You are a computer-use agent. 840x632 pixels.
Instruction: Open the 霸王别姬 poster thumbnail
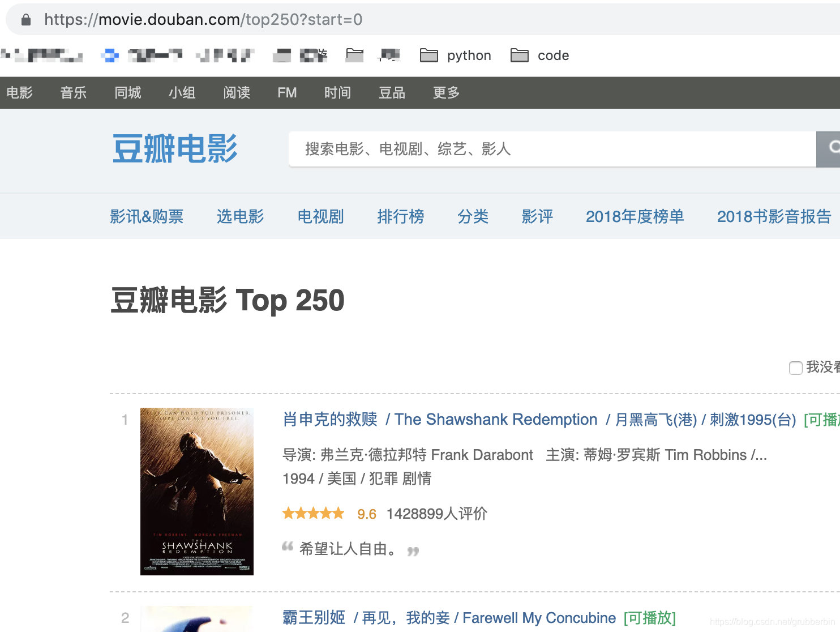click(197, 619)
